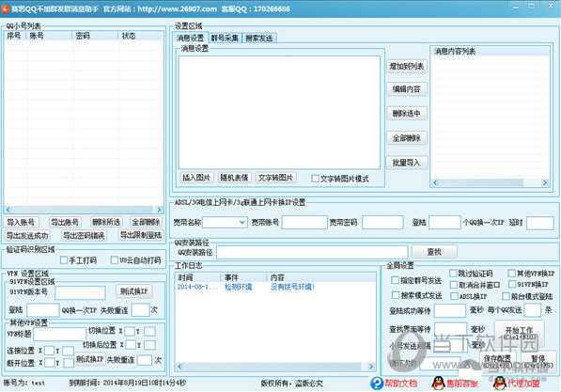Screen dimensions: 561x392
Task: Click the 增加到列表 button
Action: coord(407,66)
